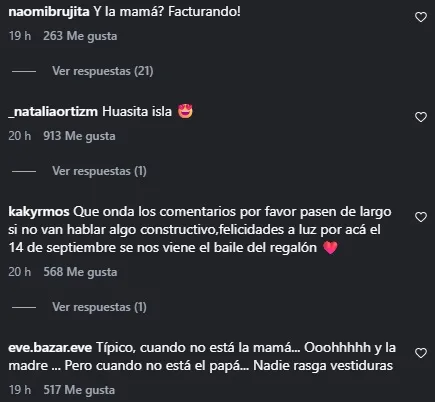Open 517 Me gusta likes list
The image size is (435, 402).
click(79, 390)
